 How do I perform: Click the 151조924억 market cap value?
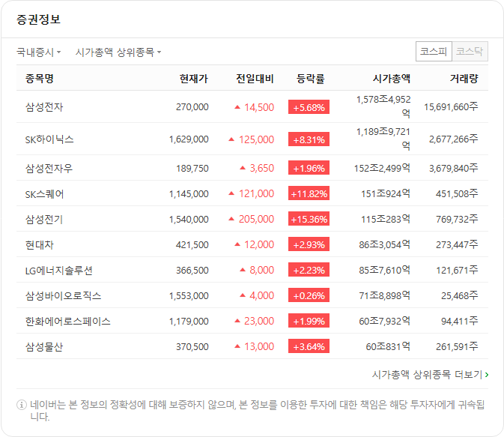[386, 193]
